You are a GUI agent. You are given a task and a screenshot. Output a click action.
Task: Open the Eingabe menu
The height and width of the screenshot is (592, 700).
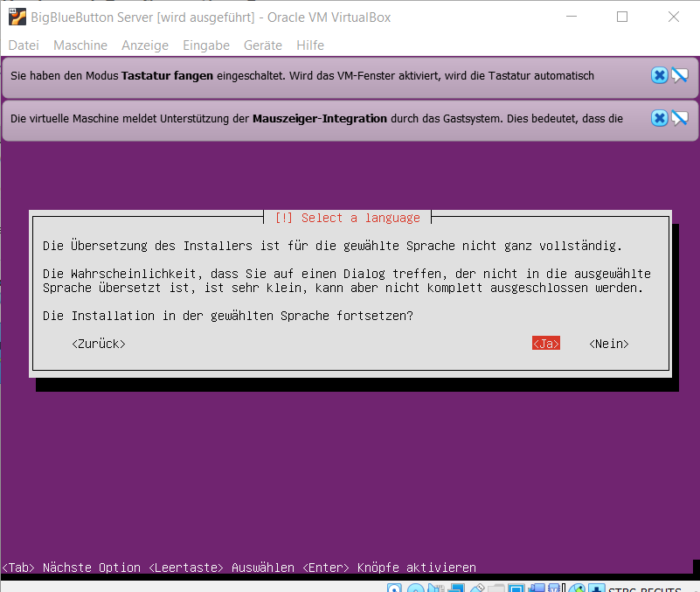[206, 45]
